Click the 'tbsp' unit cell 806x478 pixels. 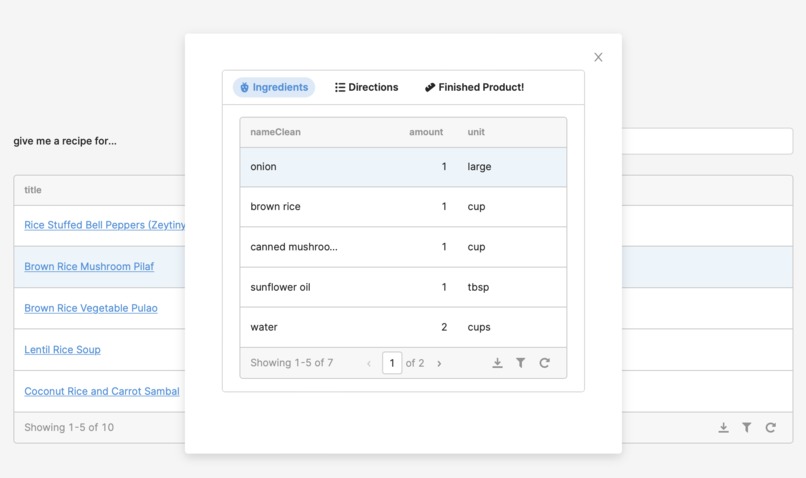(478, 287)
